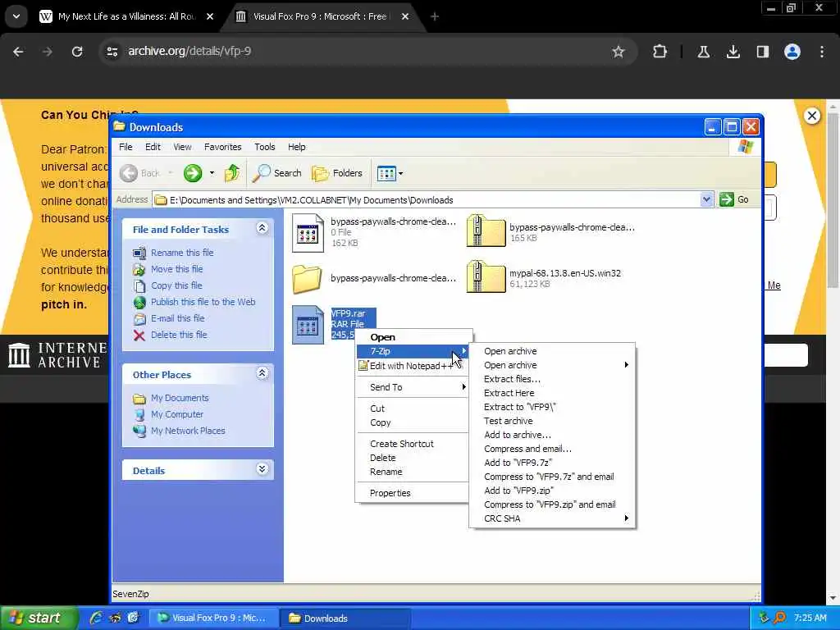Click Delete this file task
This screenshot has height=630, width=840.
(x=178, y=335)
